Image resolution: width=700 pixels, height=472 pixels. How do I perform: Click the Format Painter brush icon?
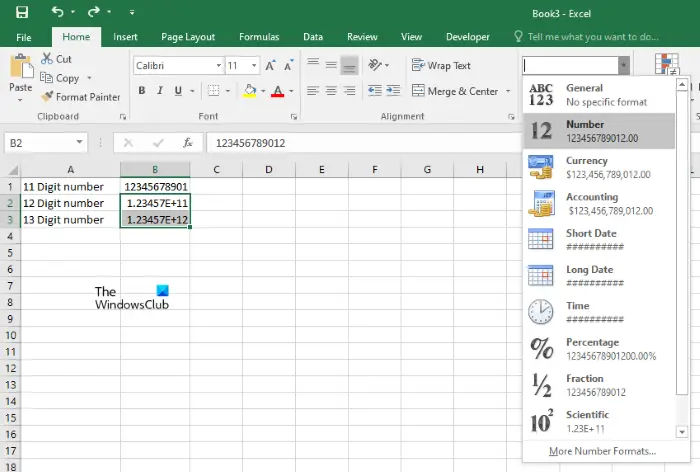click(47, 97)
